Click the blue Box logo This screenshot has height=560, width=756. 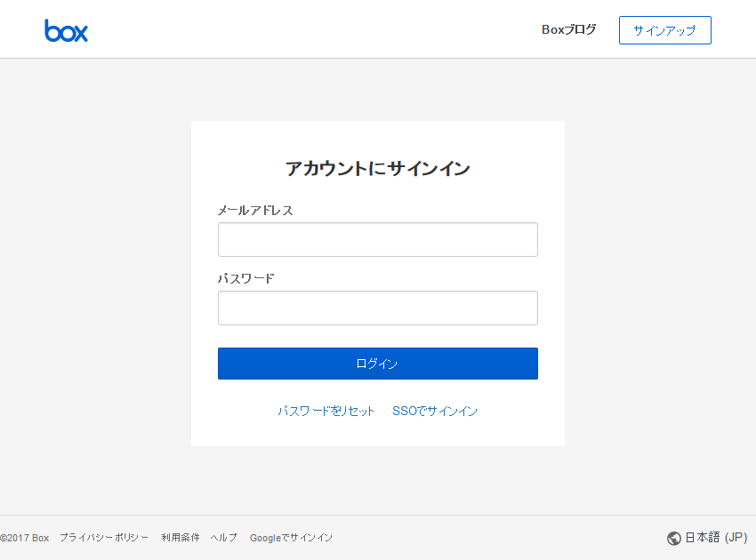tap(66, 30)
